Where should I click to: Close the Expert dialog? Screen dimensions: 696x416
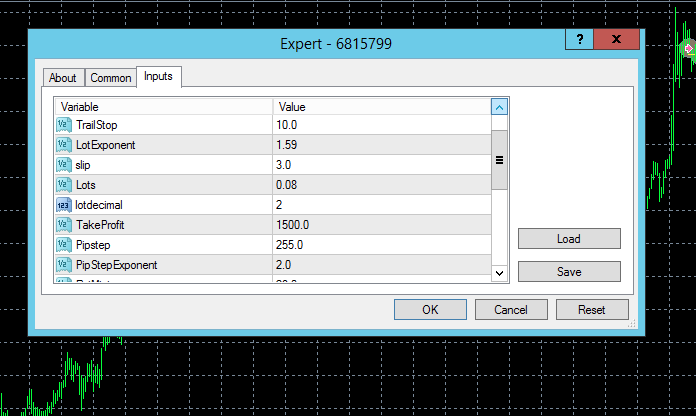[617, 40]
